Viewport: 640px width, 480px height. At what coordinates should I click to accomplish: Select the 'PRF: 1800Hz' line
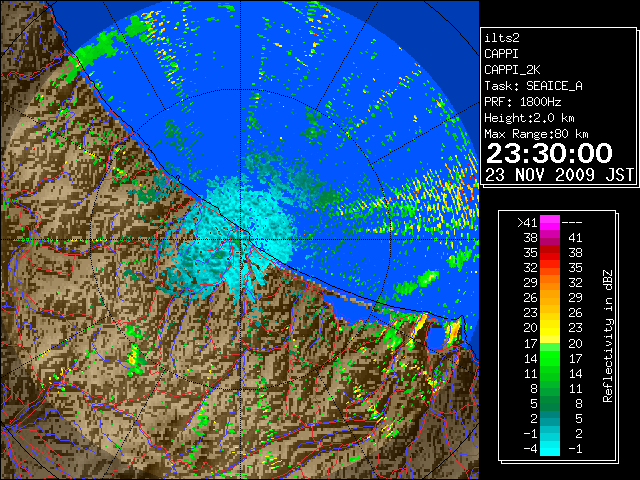coord(523,102)
